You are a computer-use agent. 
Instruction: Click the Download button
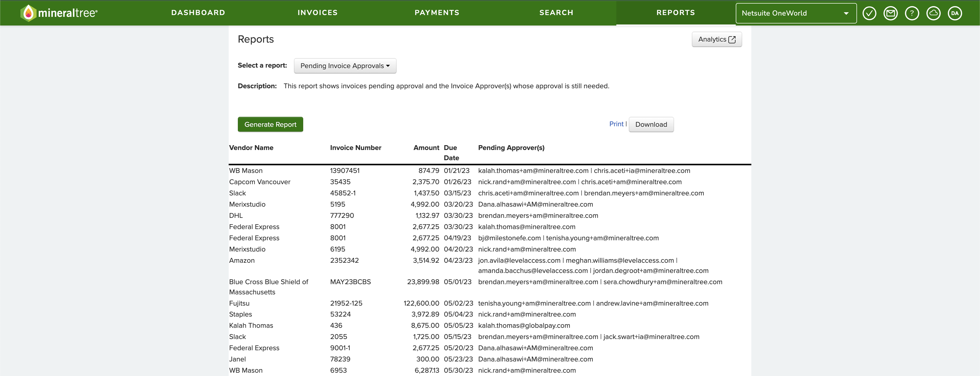click(x=651, y=124)
